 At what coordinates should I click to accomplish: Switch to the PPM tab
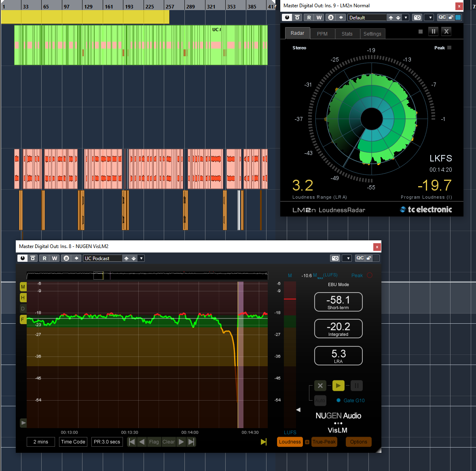point(322,34)
